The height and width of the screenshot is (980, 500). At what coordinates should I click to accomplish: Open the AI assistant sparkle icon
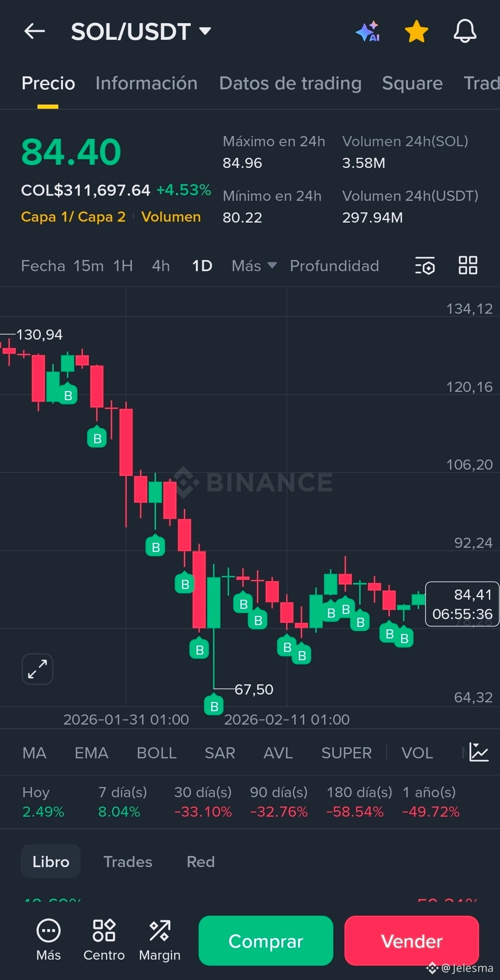pos(368,31)
